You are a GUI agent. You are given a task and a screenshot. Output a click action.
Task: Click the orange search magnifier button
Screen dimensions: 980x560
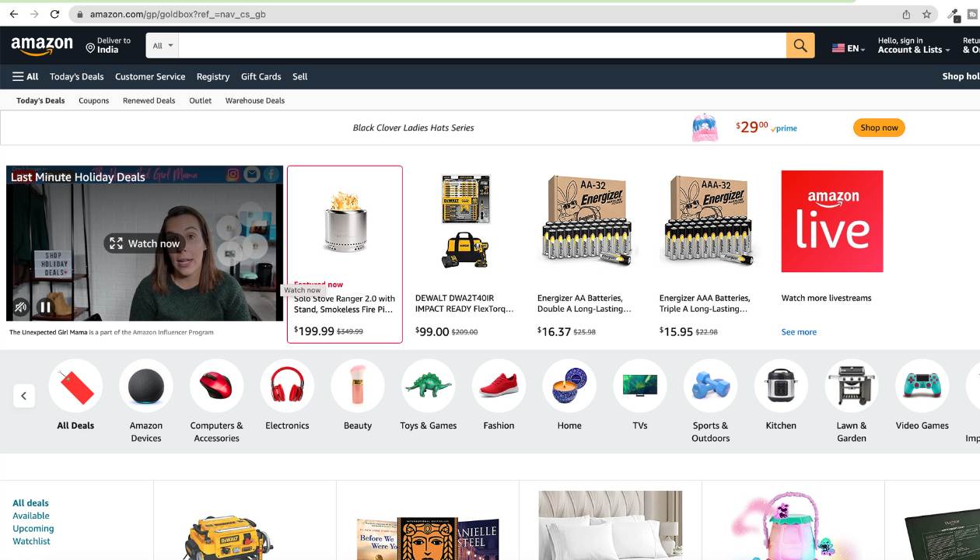[x=800, y=46]
